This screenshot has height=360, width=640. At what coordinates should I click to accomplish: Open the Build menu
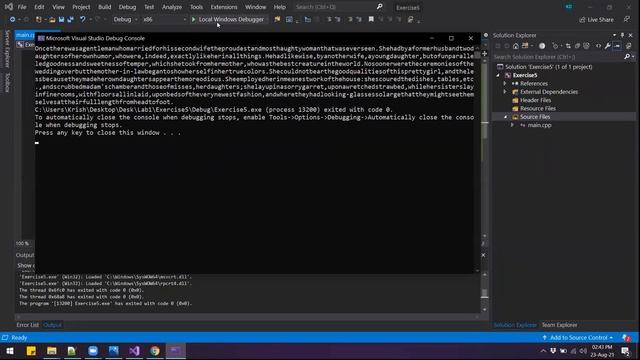coord(104,7)
